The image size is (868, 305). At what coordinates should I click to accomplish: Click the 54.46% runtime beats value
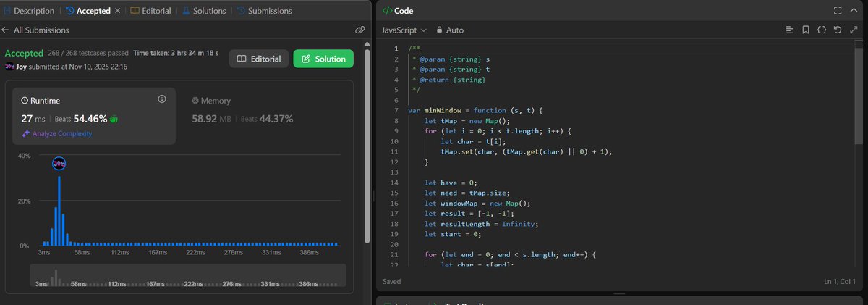90,118
